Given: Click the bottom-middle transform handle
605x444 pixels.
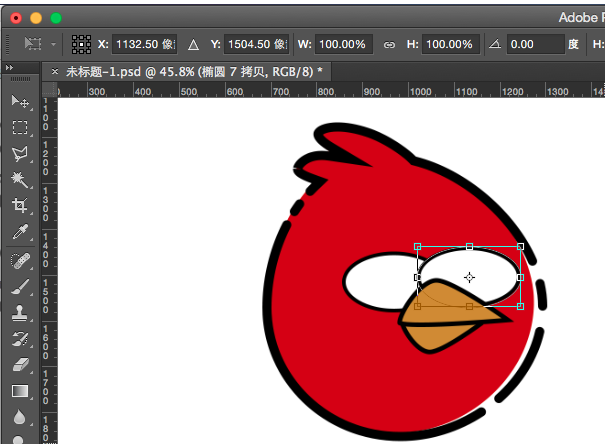Looking at the screenshot, I should [x=469, y=306].
